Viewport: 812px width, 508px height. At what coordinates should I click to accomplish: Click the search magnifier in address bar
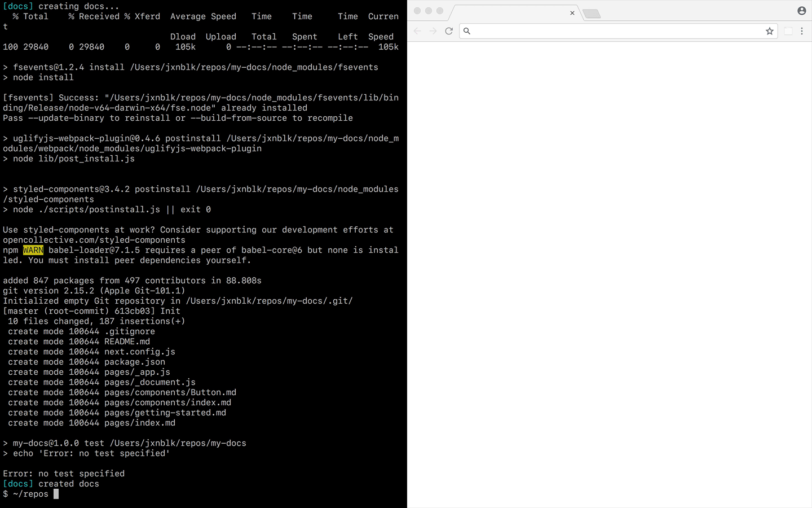click(467, 31)
